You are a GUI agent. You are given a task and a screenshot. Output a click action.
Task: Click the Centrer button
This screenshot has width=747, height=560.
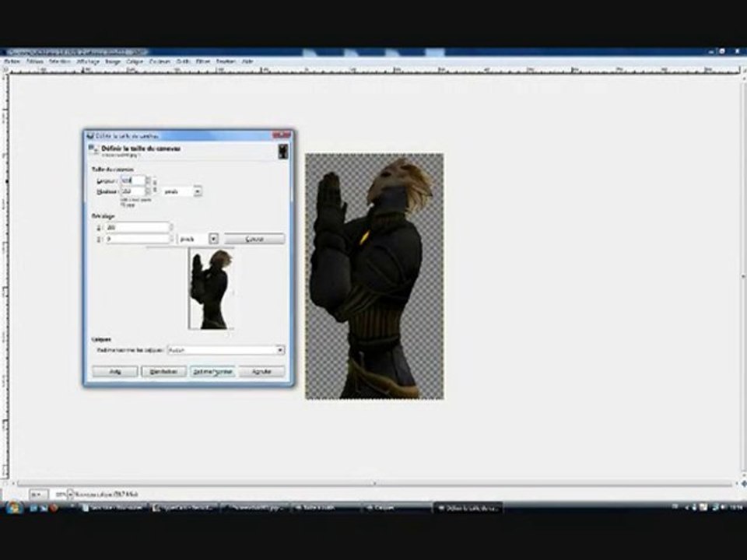[x=254, y=239]
